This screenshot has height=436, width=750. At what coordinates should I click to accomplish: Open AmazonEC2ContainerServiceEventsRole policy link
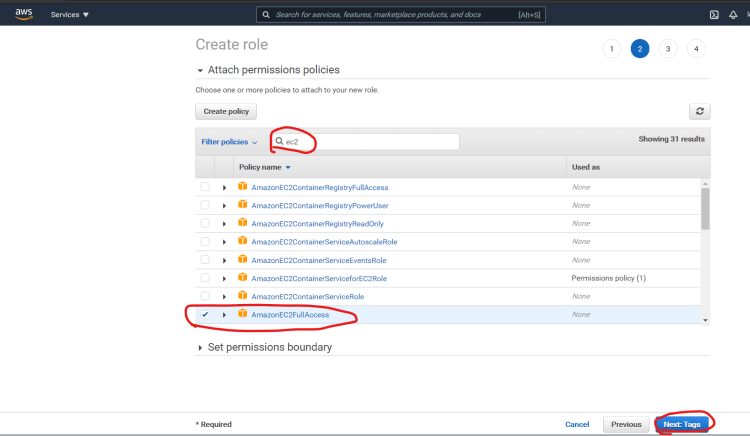319,260
